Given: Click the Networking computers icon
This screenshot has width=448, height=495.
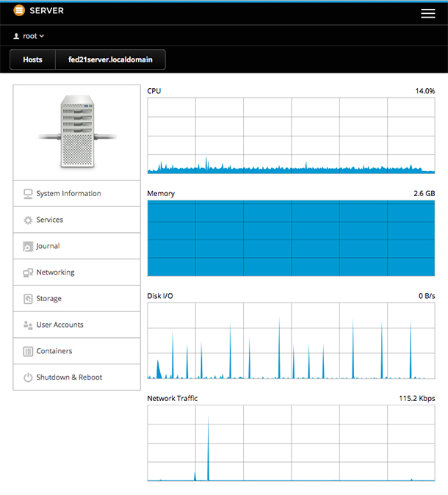Looking at the screenshot, I should pyautogui.click(x=28, y=272).
